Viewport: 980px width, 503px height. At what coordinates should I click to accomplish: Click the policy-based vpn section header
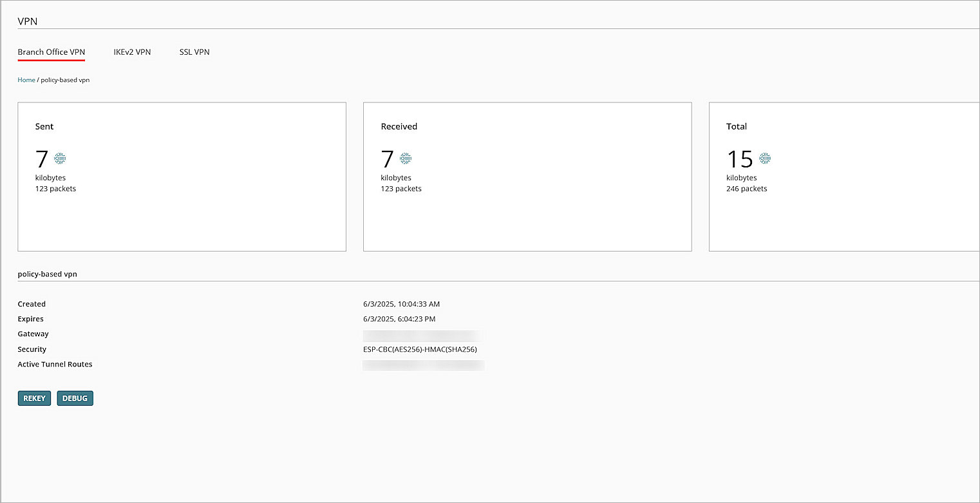click(x=47, y=274)
